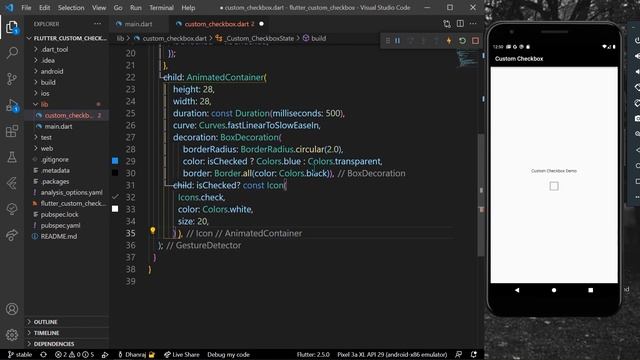The image size is (640, 360).
Task: Open the Testing flask icon view
Action: pyautogui.click(x=12, y=157)
